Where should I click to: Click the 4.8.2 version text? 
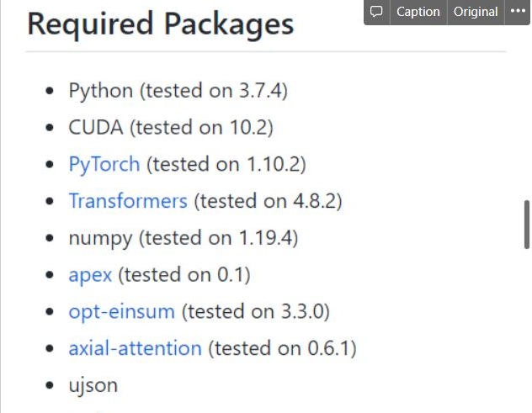(x=315, y=201)
